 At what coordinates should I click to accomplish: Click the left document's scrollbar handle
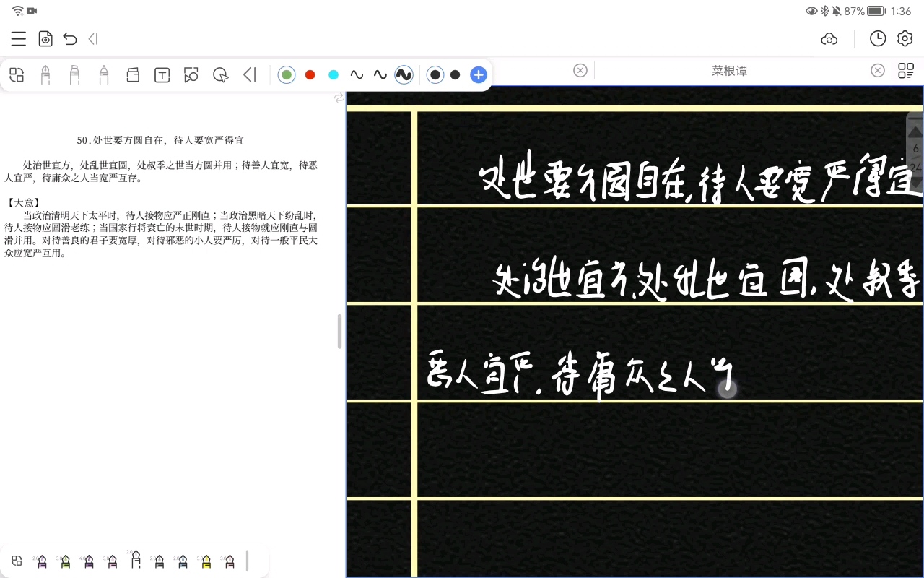[339, 332]
